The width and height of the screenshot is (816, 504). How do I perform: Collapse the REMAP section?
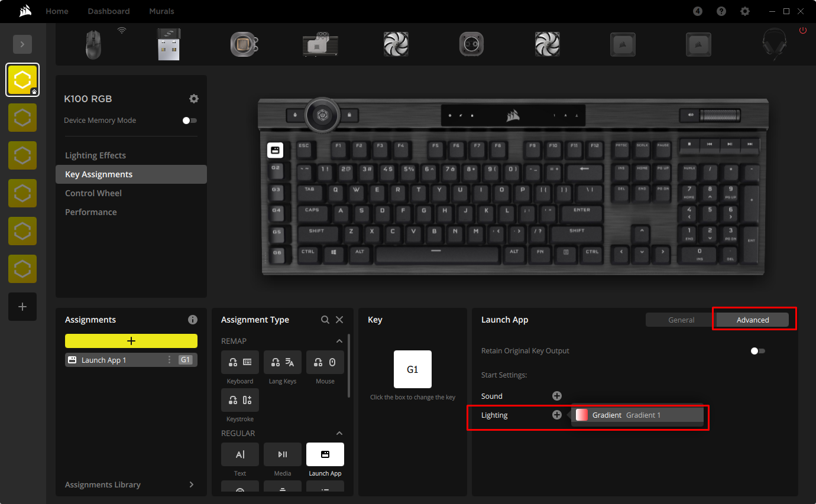pos(339,341)
